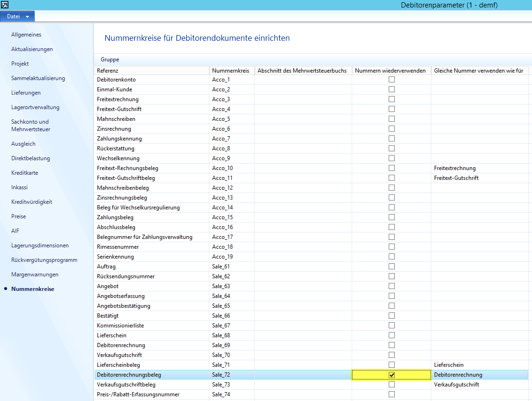This screenshot has width=532, height=401.
Task: Open Lagerungsdimensionen in the left navigation
Action: tap(40, 245)
